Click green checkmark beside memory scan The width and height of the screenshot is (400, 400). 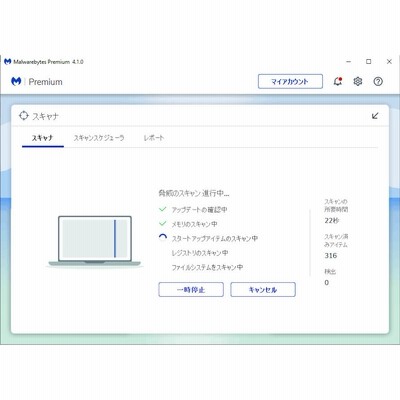[163, 224]
